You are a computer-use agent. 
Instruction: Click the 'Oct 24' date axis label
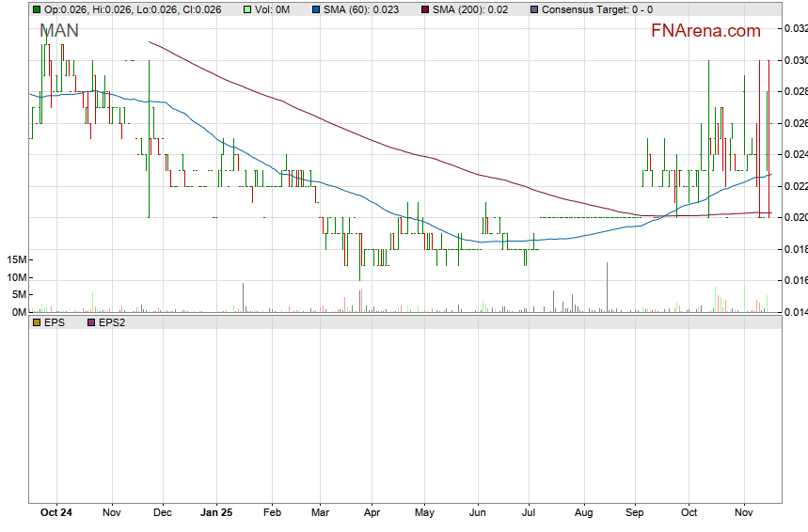point(57,513)
